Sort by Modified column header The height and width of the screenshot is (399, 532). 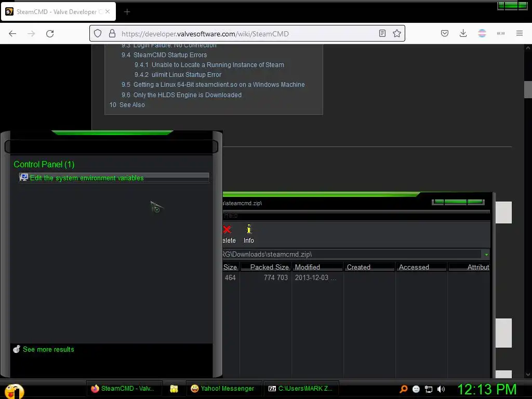tap(317, 268)
